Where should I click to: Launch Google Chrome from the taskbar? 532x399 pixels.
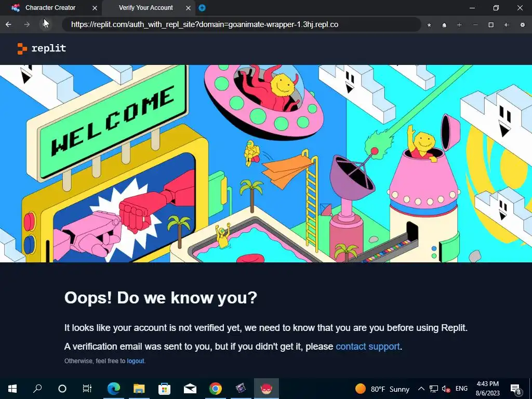[x=216, y=389]
